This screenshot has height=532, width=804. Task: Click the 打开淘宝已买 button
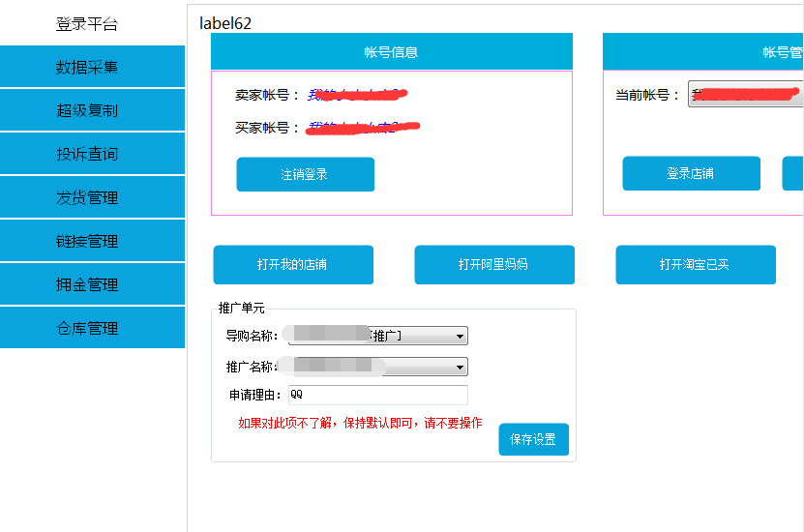(x=695, y=264)
